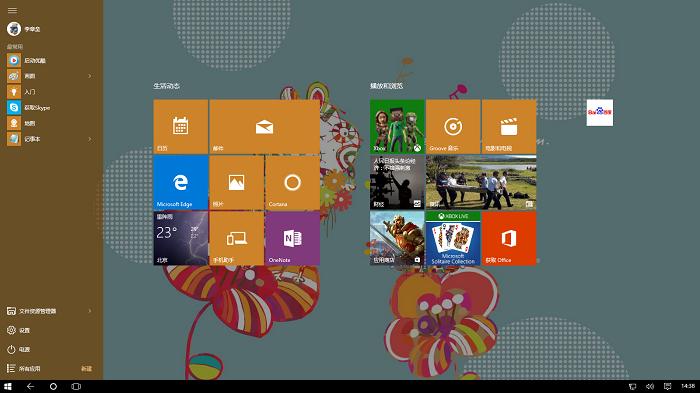Screen dimensions: 700x393
Task: Expand File Explorer's jump list arrow
Action: point(90,311)
